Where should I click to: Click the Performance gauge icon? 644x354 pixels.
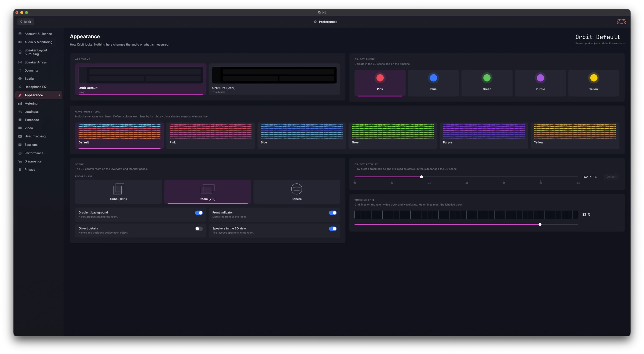coord(20,153)
